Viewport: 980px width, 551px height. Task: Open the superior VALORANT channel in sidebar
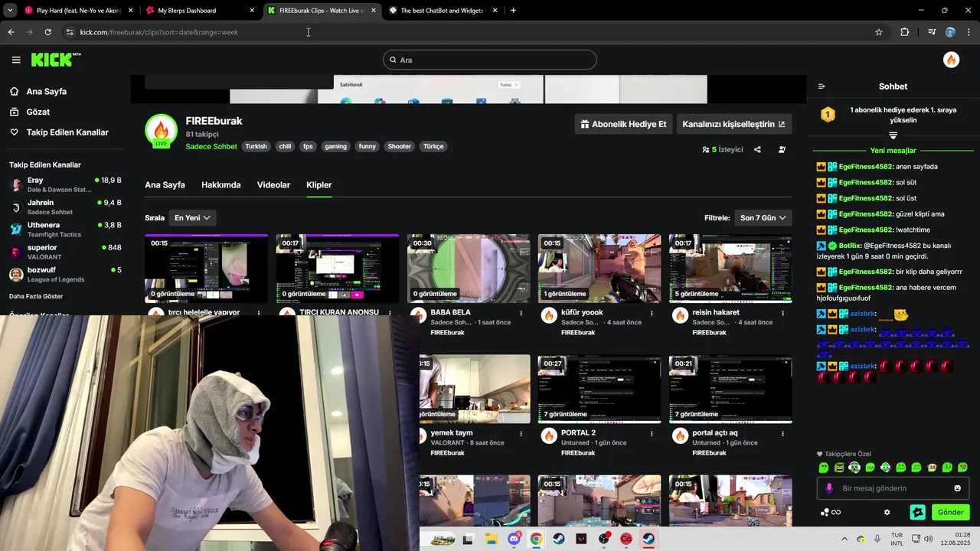click(x=65, y=252)
